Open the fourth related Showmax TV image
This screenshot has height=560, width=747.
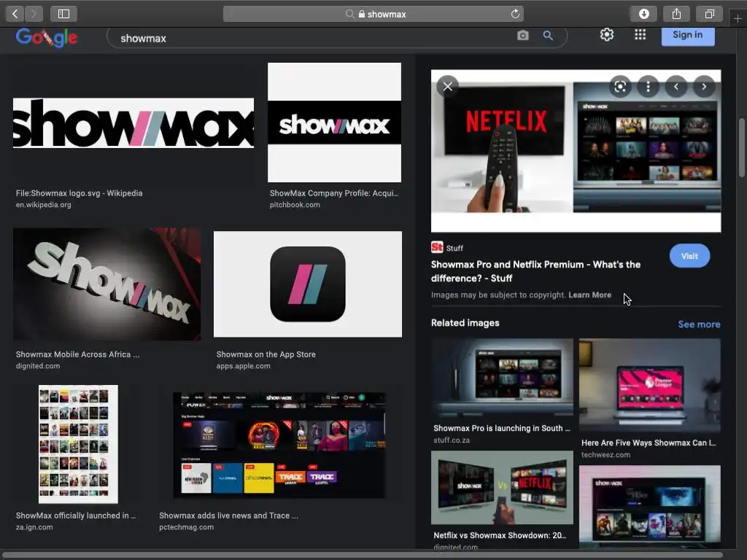click(650, 506)
